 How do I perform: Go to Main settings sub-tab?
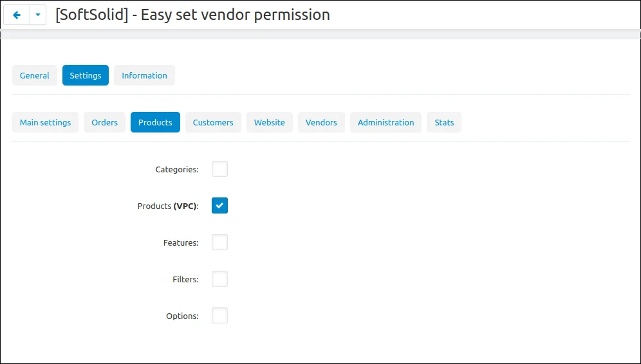click(46, 122)
